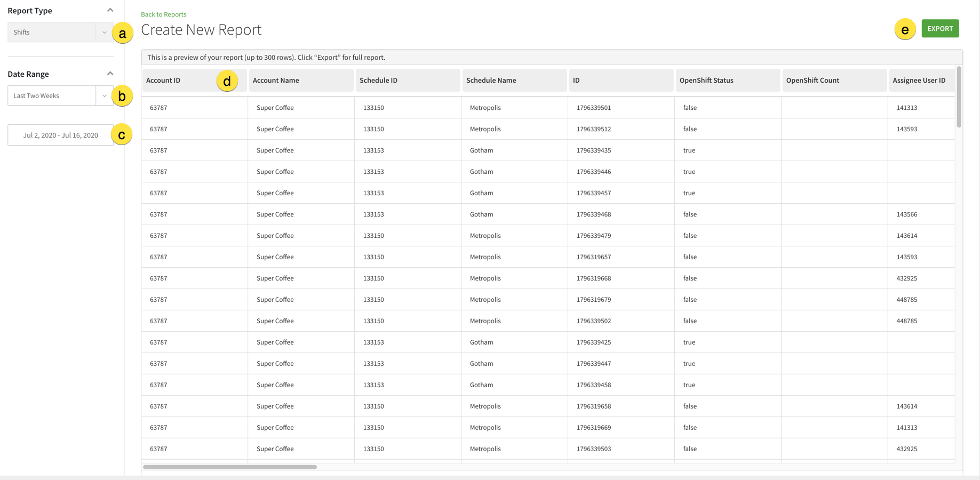Viewport: 980px width, 480px height.
Task: Click a true OpenShift Status cell
Action: tap(689, 150)
